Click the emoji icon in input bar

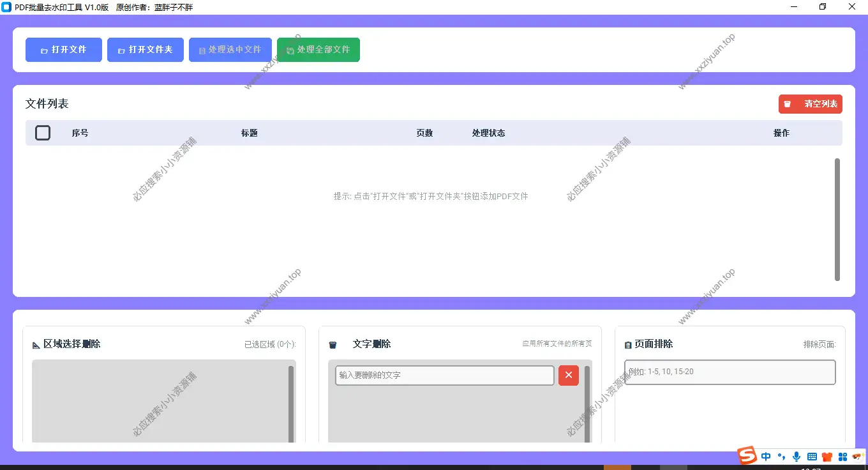(857, 456)
